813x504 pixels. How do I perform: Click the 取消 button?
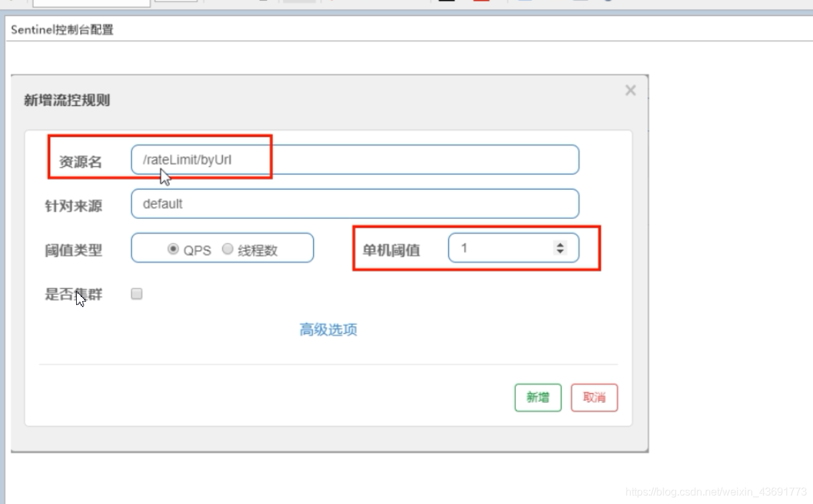click(x=594, y=397)
